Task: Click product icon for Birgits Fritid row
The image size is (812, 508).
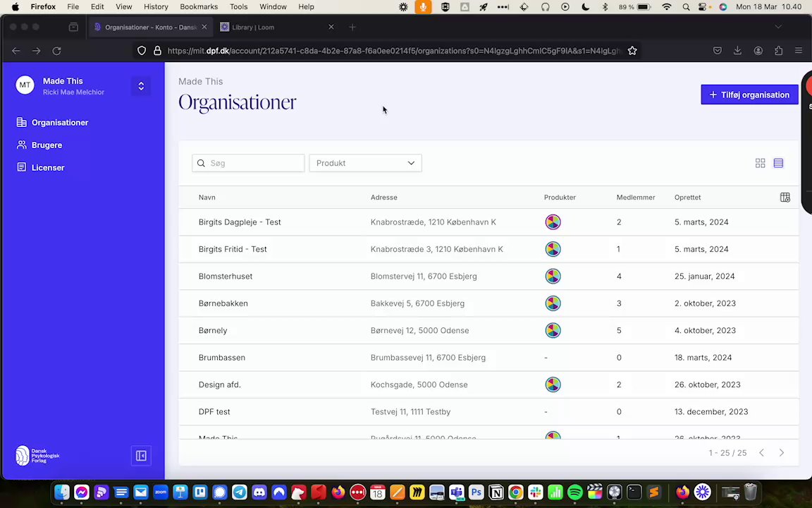Action: (553, 249)
